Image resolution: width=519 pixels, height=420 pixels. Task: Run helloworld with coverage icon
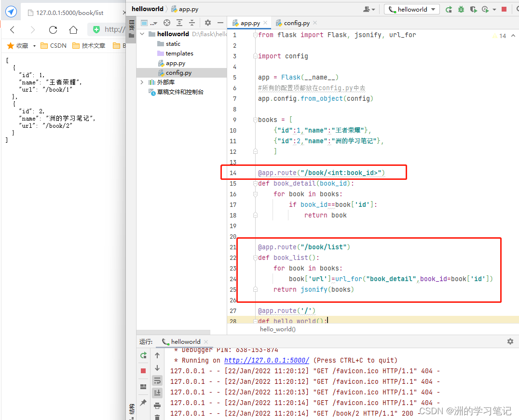click(473, 9)
